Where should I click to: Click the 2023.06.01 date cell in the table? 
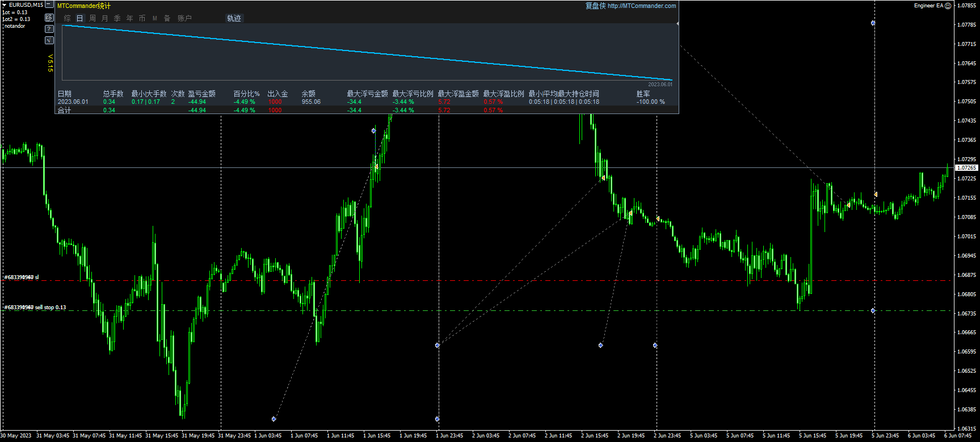(x=73, y=102)
